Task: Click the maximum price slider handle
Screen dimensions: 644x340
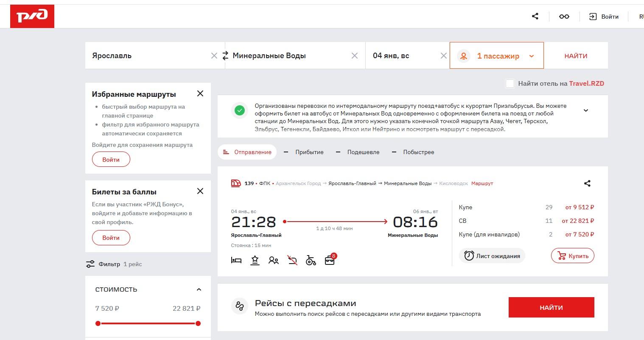Action: point(198,323)
